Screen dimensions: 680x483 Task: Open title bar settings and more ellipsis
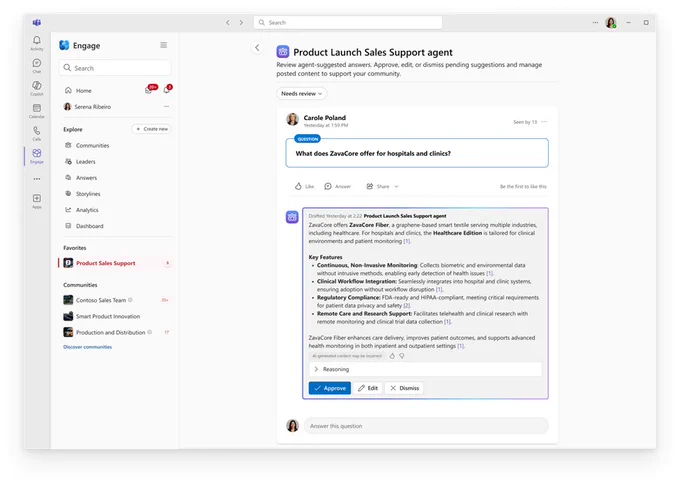595,23
